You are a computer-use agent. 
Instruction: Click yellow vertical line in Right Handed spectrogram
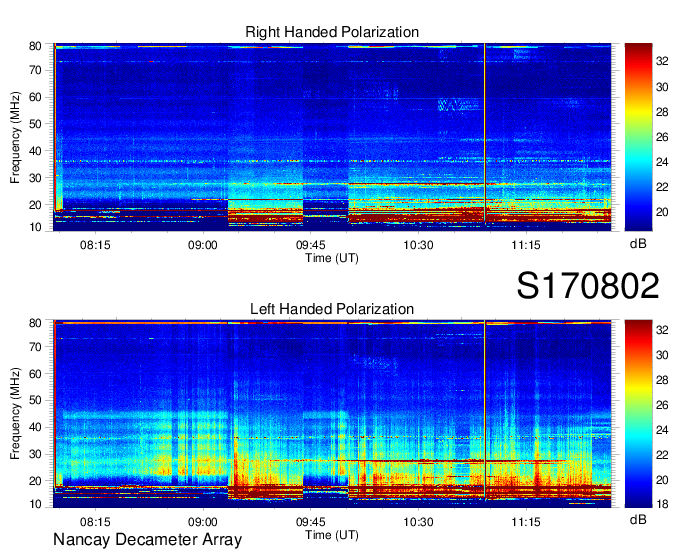pos(485,134)
